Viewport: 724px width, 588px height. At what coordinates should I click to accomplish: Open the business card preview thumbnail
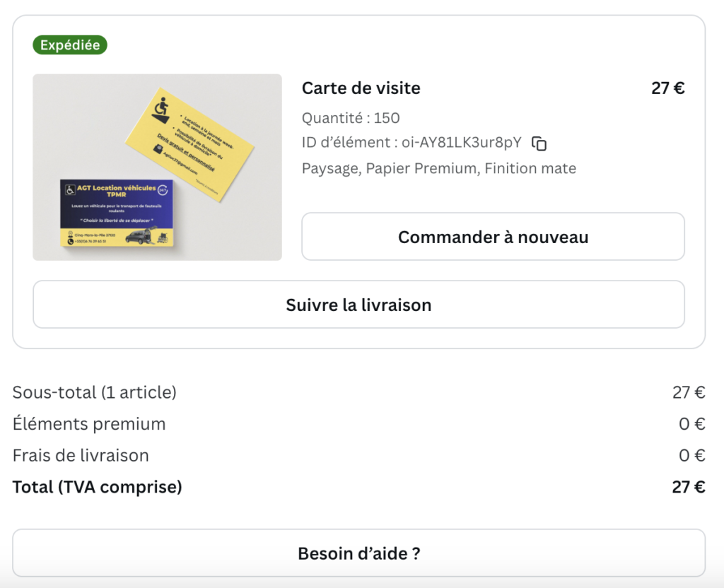pos(158,167)
